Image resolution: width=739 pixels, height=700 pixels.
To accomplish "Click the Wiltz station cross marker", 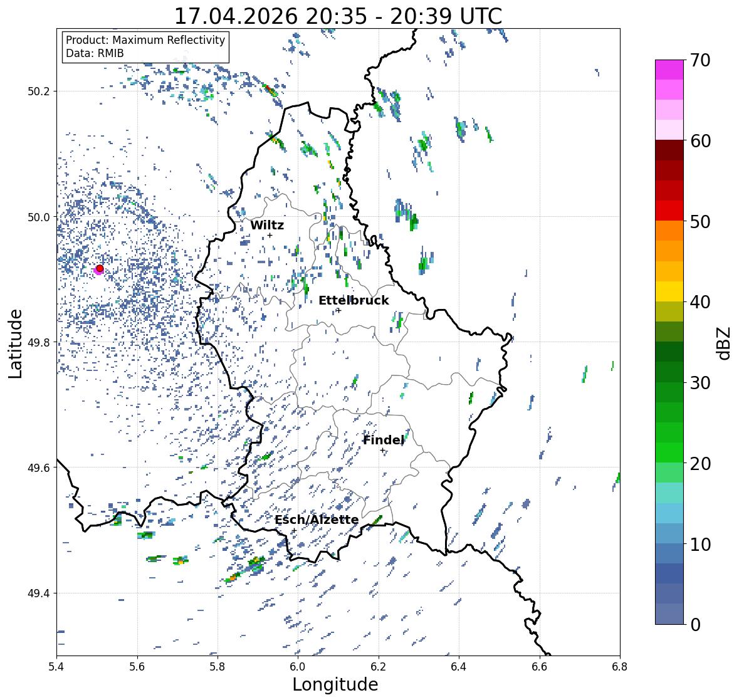I will 270,236.
